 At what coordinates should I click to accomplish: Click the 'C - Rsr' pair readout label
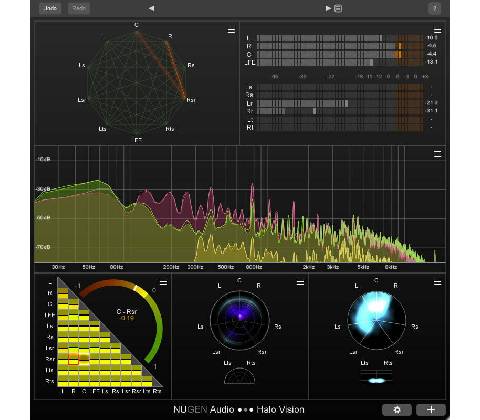(127, 312)
